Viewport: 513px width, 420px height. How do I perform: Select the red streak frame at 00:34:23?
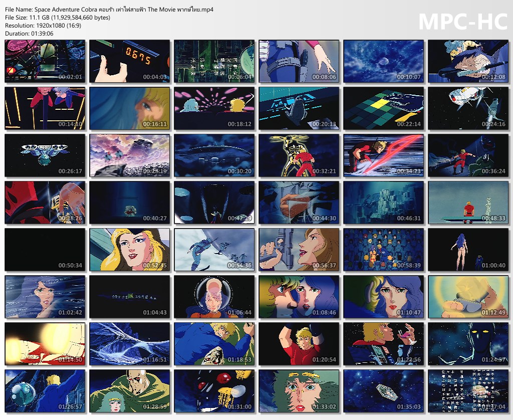383,155
